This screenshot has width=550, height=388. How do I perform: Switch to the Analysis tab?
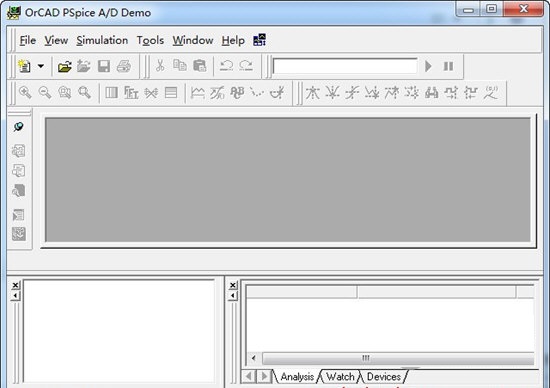coord(297,377)
